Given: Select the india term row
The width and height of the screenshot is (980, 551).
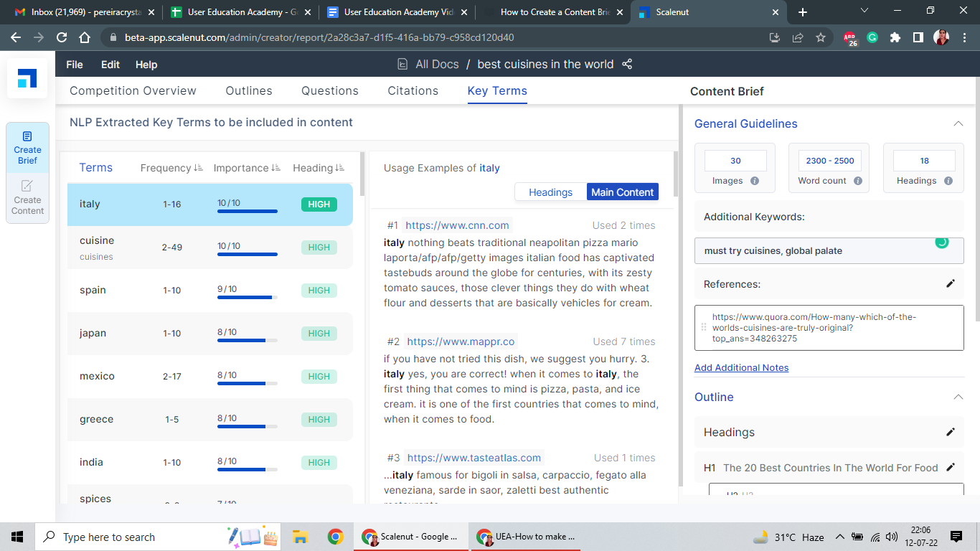Looking at the screenshot, I should tap(210, 463).
